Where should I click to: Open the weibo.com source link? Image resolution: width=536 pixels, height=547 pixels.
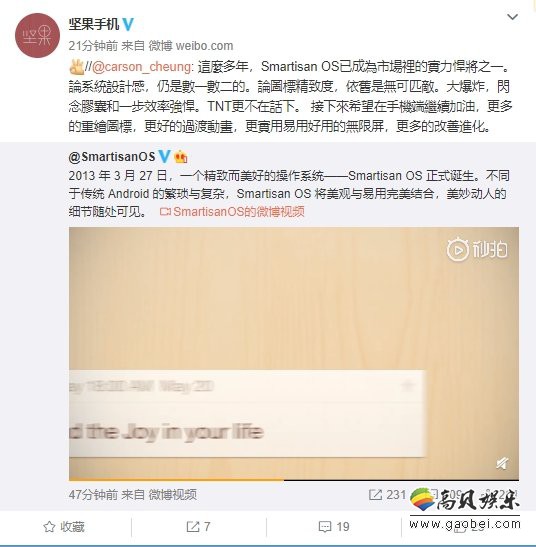point(204,46)
